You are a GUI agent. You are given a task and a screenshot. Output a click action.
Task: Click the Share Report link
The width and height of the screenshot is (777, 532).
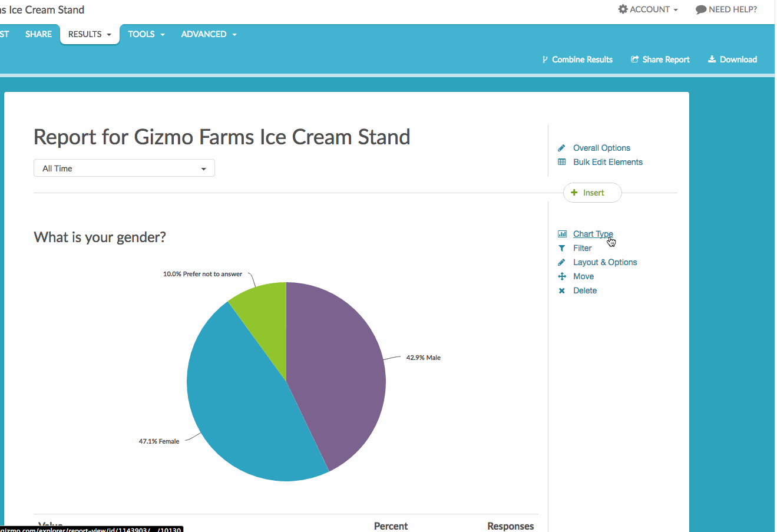coord(660,60)
